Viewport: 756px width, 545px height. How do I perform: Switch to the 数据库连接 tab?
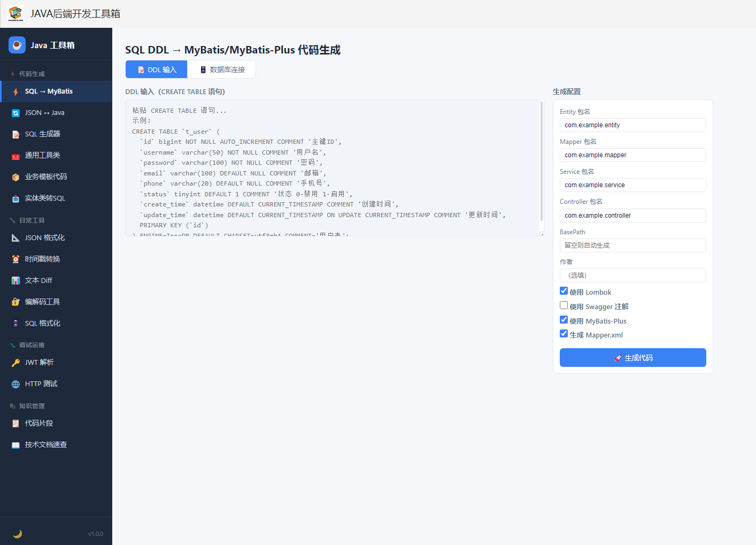coord(221,70)
